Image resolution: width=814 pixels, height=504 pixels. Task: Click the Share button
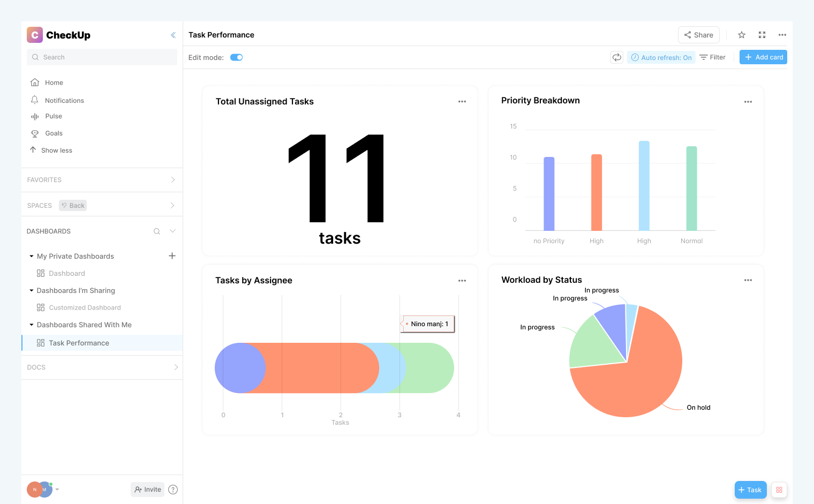pyautogui.click(x=698, y=34)
